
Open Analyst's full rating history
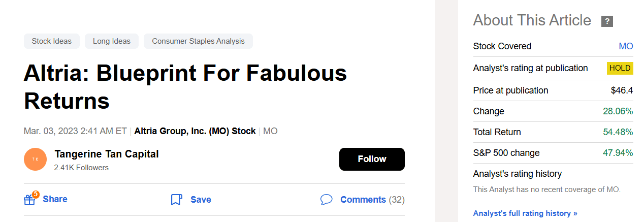coord(525,213)
